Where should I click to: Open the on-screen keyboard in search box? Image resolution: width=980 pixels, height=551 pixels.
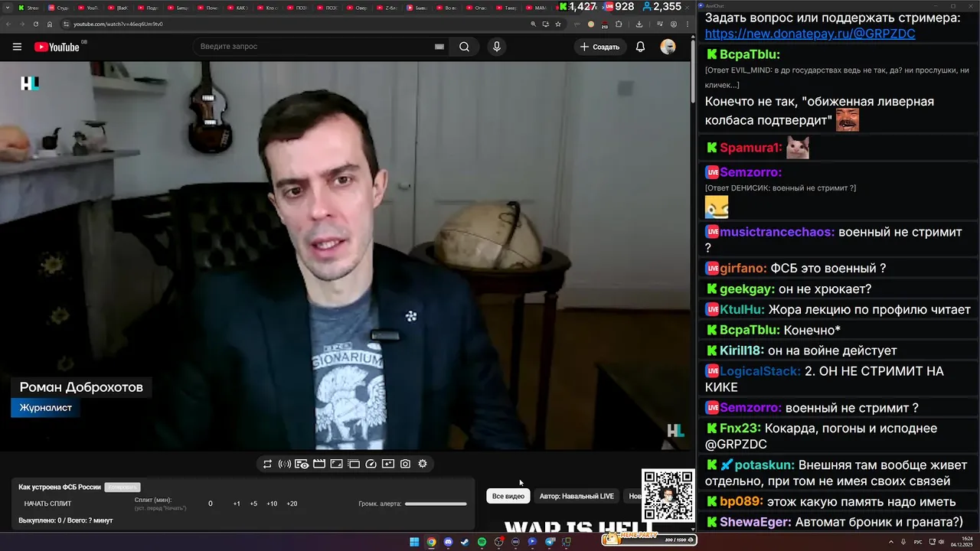point(439,47)
